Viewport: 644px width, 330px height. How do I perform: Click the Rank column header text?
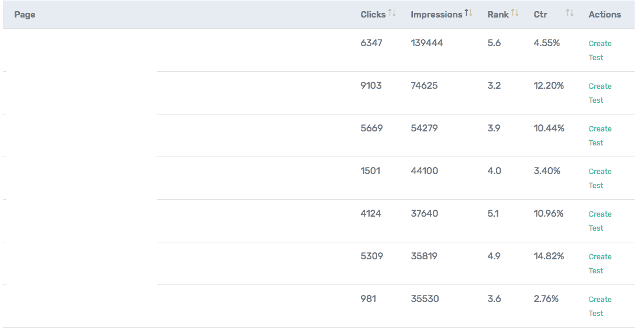coord(498,15)
